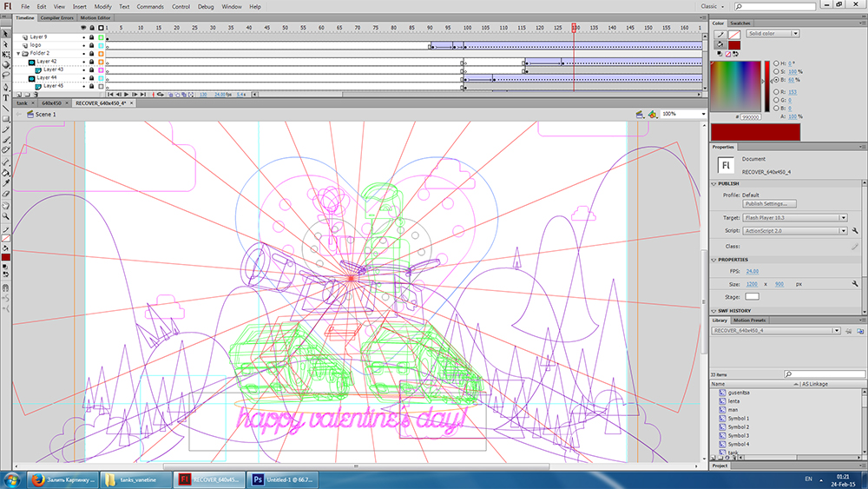Click the stroke color swatch in Color panel

[x=734, y=35]
